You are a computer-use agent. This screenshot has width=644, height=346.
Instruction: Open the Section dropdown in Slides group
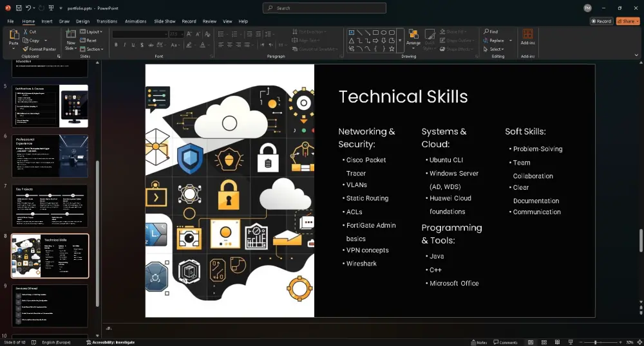(x=93, y=49)
